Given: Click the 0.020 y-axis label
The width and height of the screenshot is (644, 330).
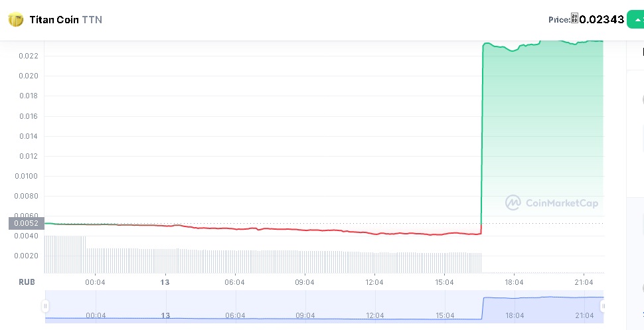Looking at the screenshot, I should (x=29, y=76).
